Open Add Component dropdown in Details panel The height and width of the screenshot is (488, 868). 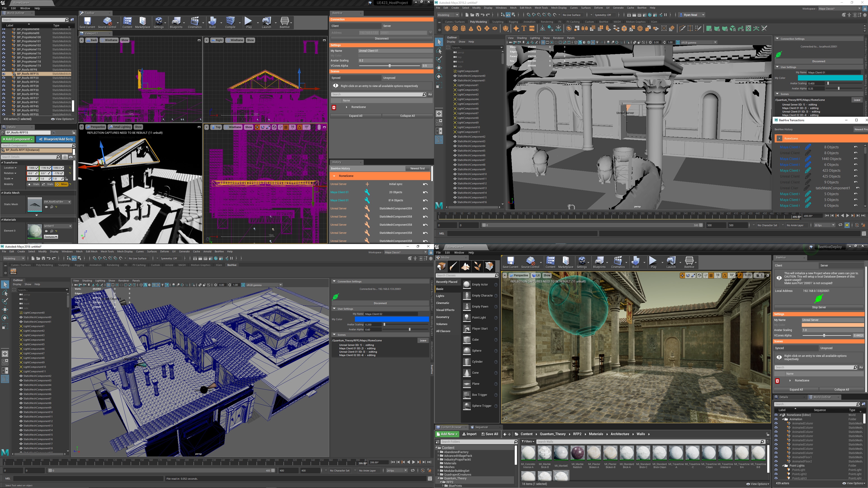18,139
